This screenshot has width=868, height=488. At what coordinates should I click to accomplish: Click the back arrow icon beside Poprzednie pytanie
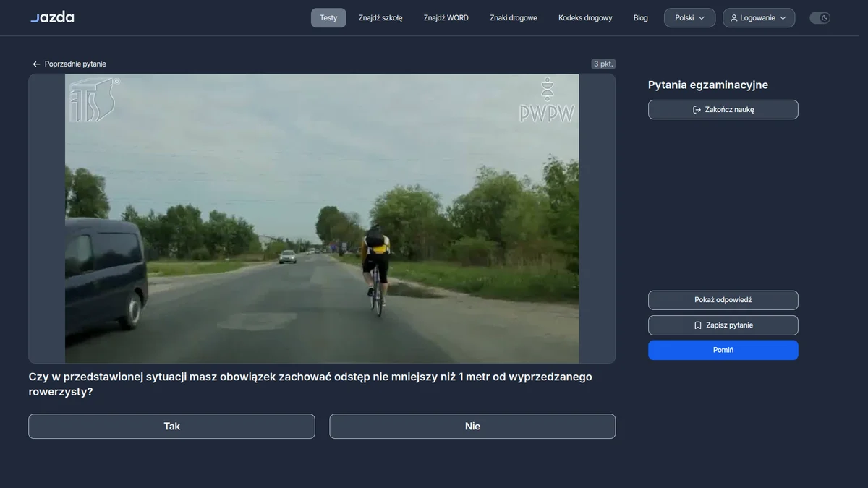point(36,64)
